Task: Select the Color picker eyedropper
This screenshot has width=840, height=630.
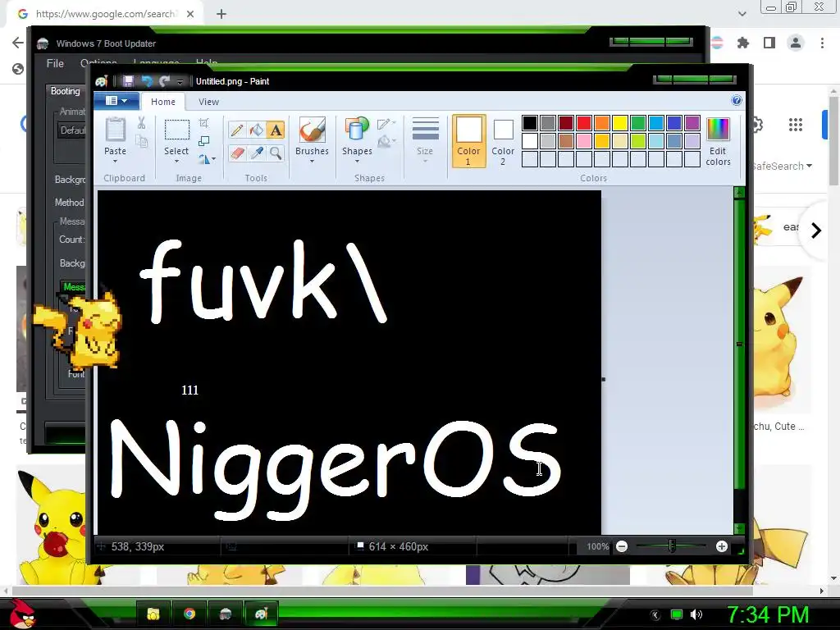Action: [257, 153]
